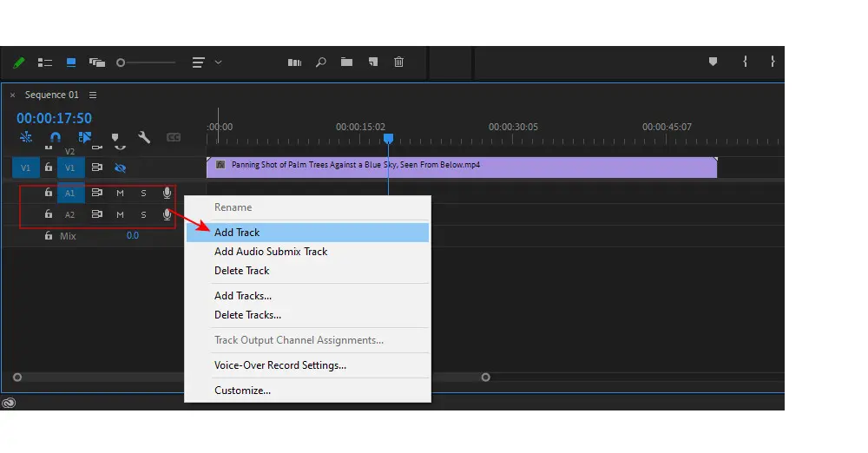868x453 pixels.
Task: Open timeline wrench display settings
Action: (x=144, y=137)
